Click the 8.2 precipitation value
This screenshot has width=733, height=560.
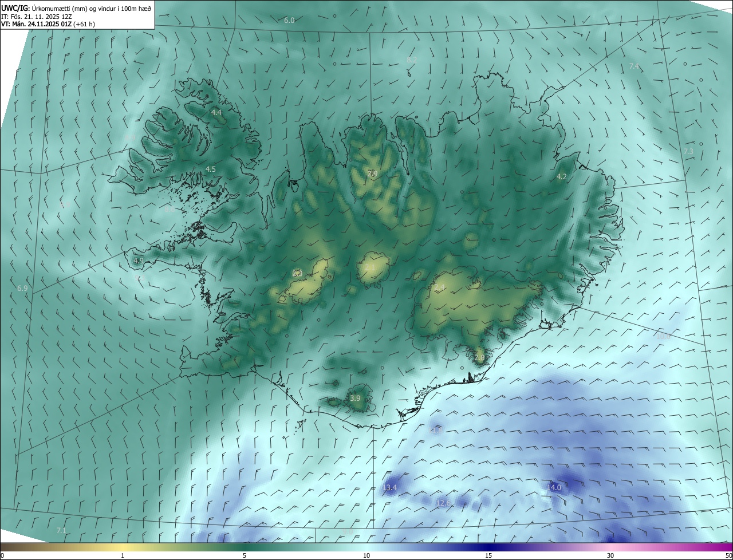412,60
